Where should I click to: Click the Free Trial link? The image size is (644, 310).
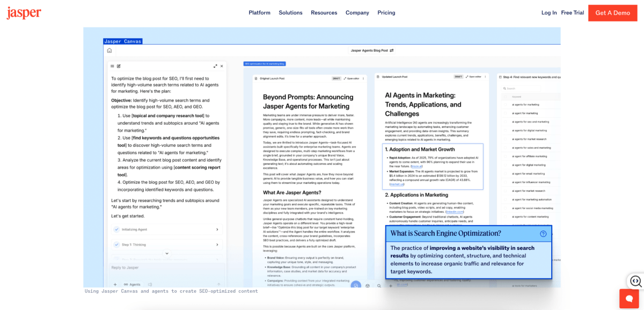click(573, 13)
